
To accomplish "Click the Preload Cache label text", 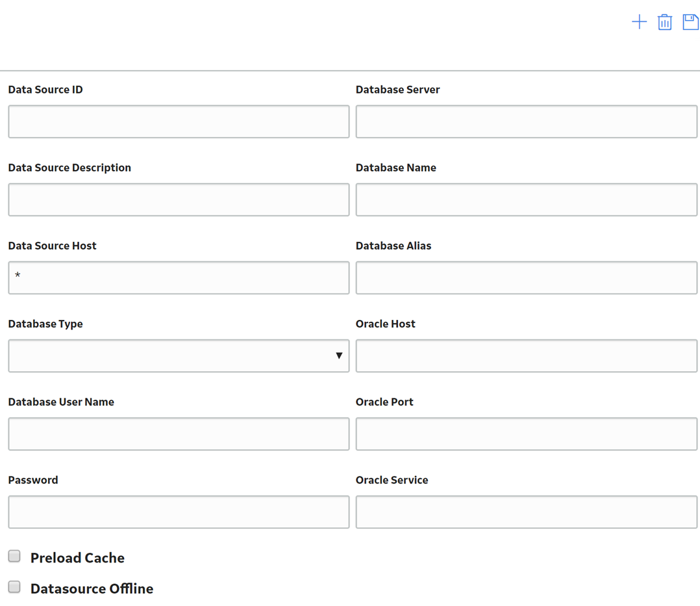I will coord(77,558).
